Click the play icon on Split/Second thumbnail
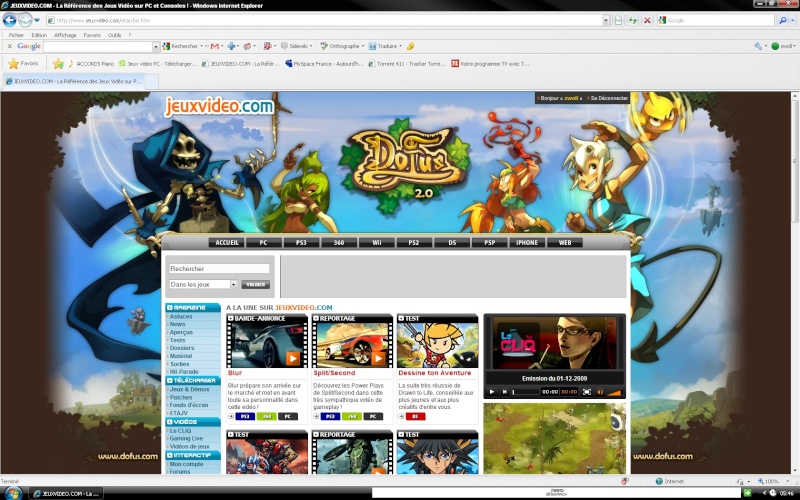This screenshot has height=500, width=800. (378, 359)
